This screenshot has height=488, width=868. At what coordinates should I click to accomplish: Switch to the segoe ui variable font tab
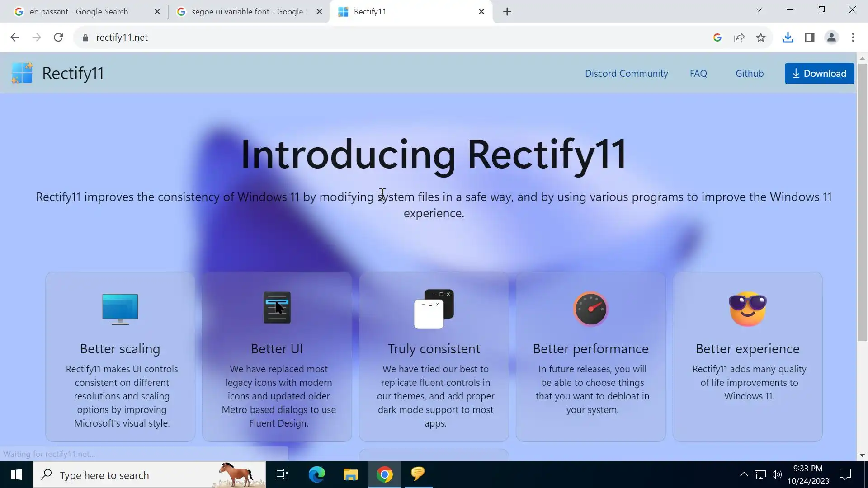247,12
